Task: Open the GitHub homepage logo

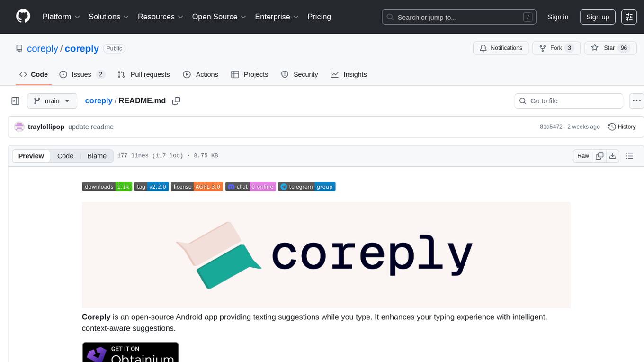Action: (x=23, y=17)
